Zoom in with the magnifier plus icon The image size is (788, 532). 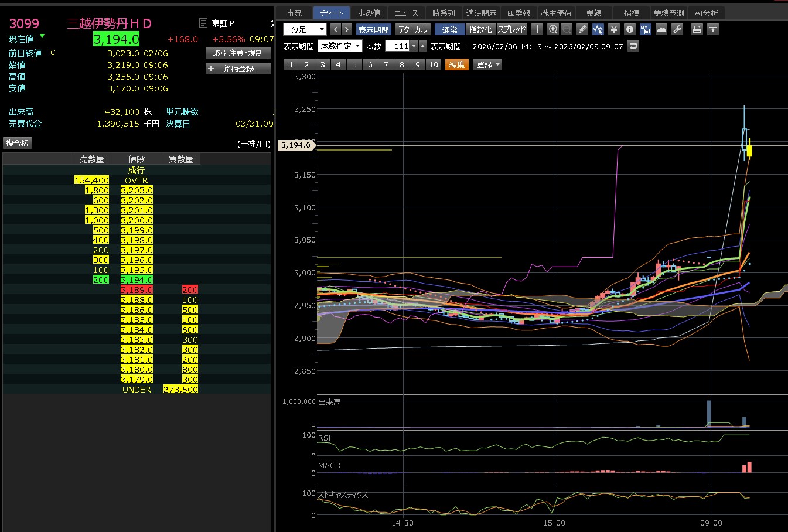pyautogui.click(x=553, y=29)
